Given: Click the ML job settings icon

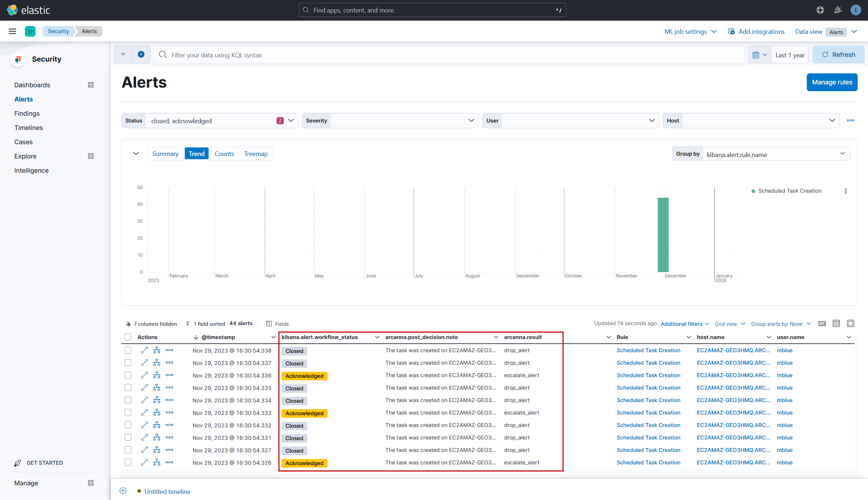Looking at the screenshot, I should [689, 31].
